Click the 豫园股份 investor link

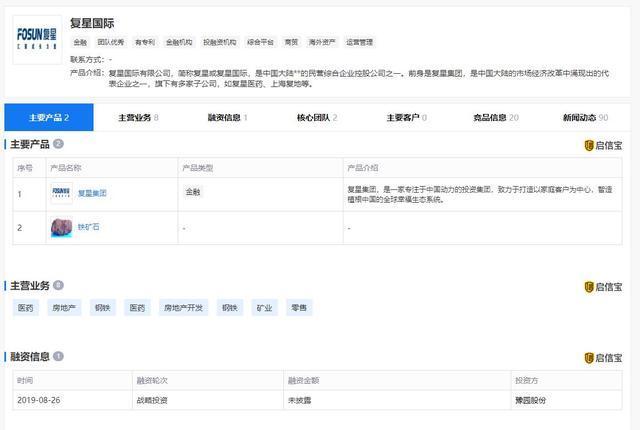530,400
